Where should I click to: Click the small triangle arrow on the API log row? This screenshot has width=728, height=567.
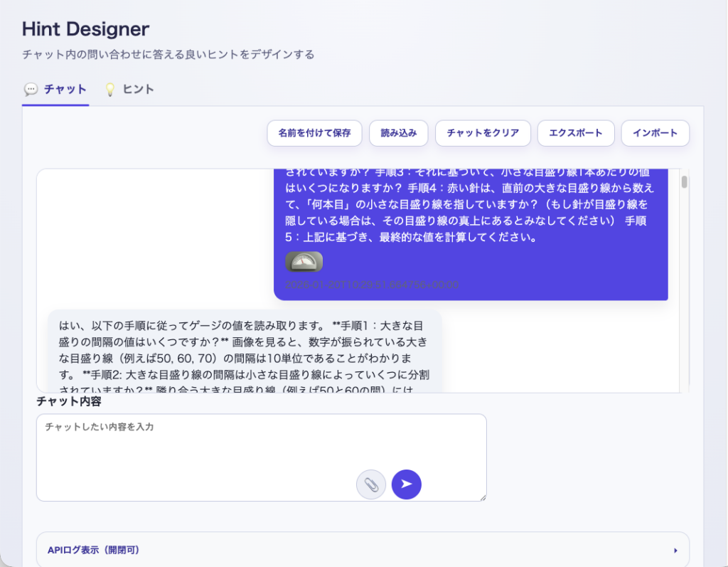click(675, 550)
